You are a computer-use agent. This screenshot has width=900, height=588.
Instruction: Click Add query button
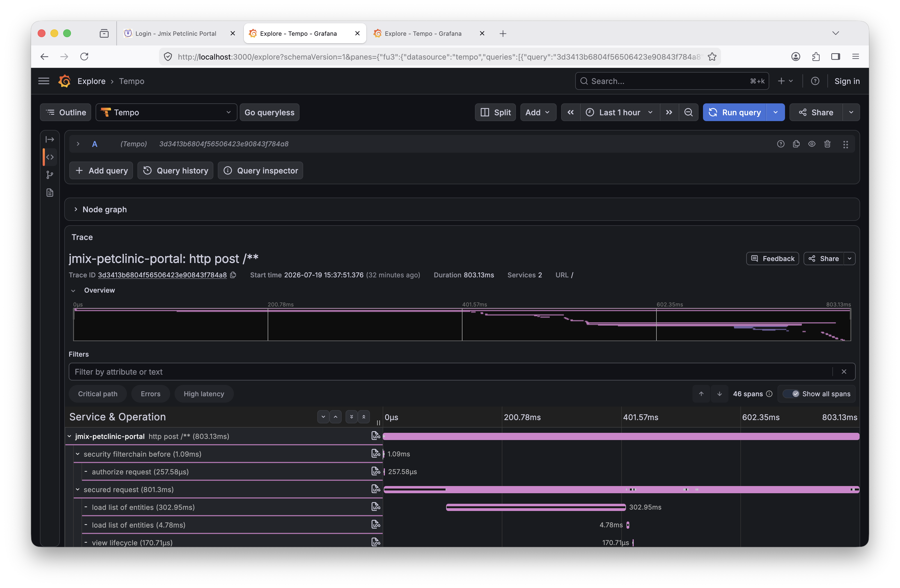pos(101,170)
